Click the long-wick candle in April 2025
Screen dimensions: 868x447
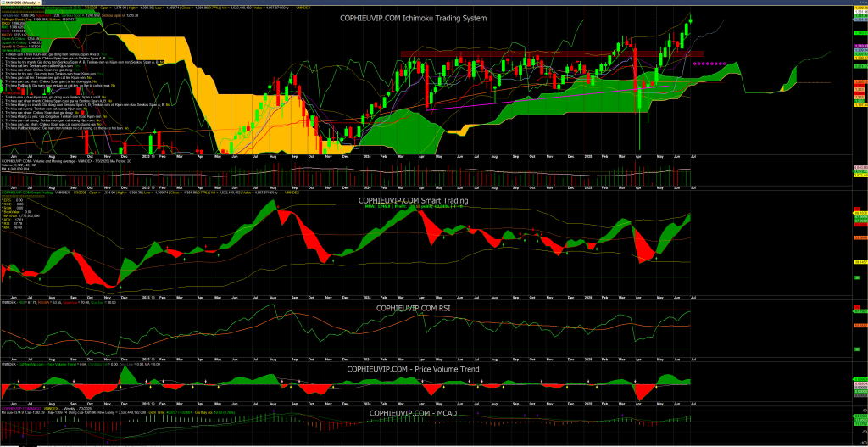click(639, 97)
